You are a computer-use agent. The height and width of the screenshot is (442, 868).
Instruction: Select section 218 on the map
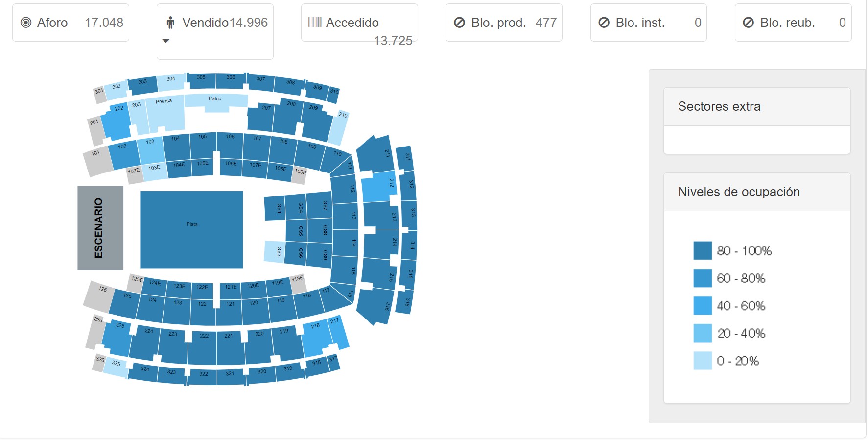pos(316,338)
